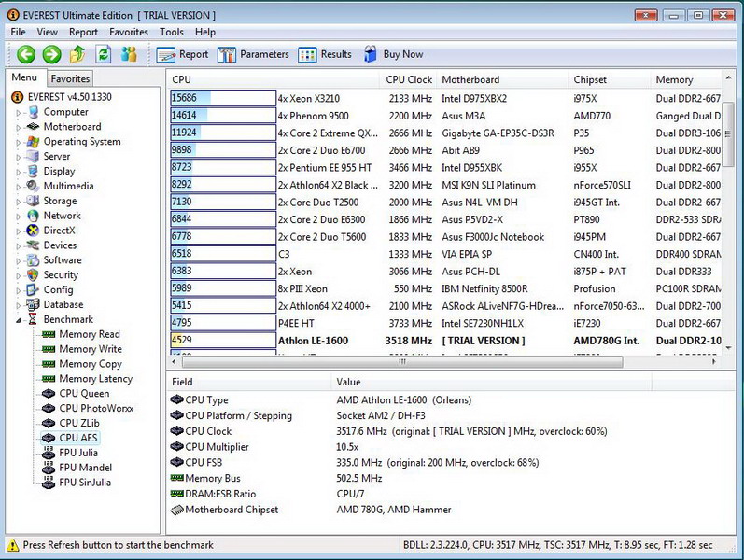Collapse the Benchmark tree node
This screenshot has height=560, width=744.
pos(17,320)
